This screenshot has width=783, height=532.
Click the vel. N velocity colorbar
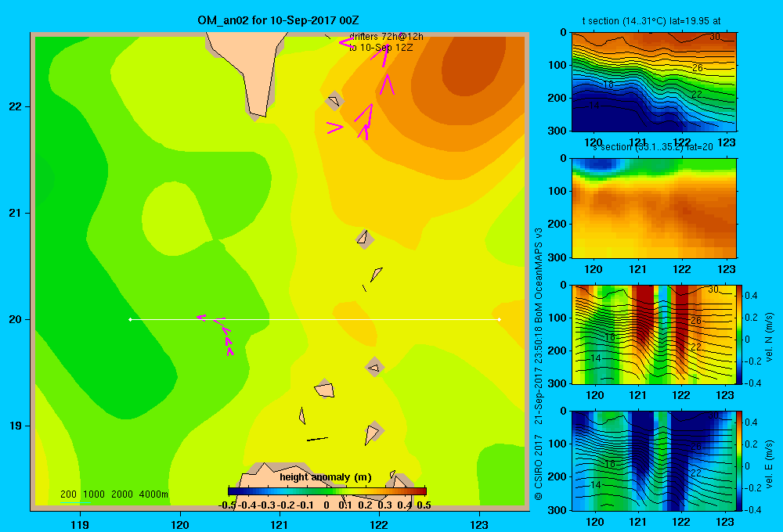click(x=740, y=334)
